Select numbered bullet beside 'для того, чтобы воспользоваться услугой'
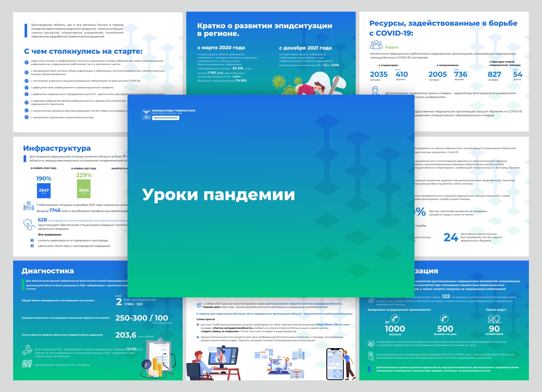Image resolution: width=542 pixels, height=392 pixels. [x=198, y=324]
